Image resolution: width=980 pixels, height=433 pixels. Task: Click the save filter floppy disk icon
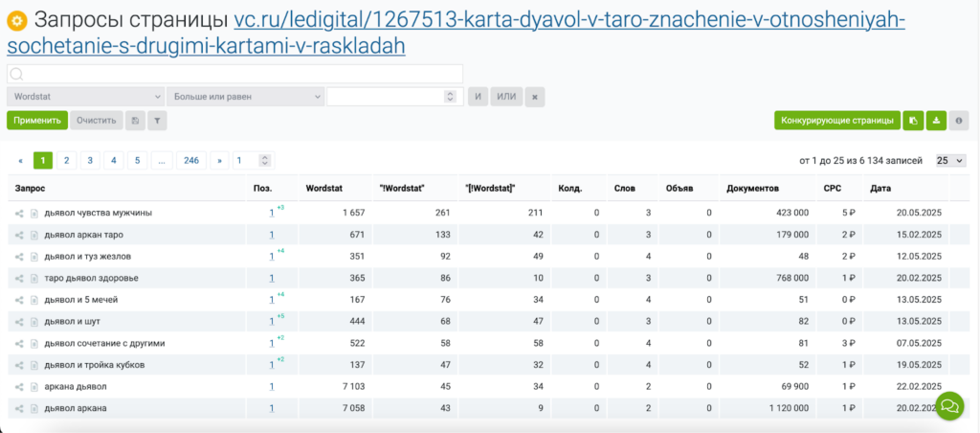coord(135,121)
